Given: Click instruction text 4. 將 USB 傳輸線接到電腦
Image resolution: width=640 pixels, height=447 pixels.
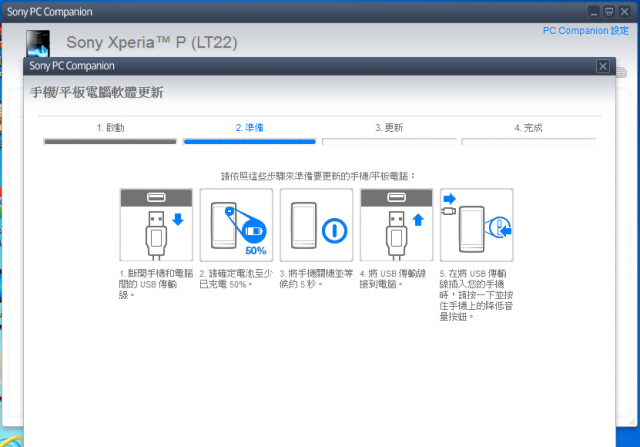Looking at the screenshot, I should (393, 279).
